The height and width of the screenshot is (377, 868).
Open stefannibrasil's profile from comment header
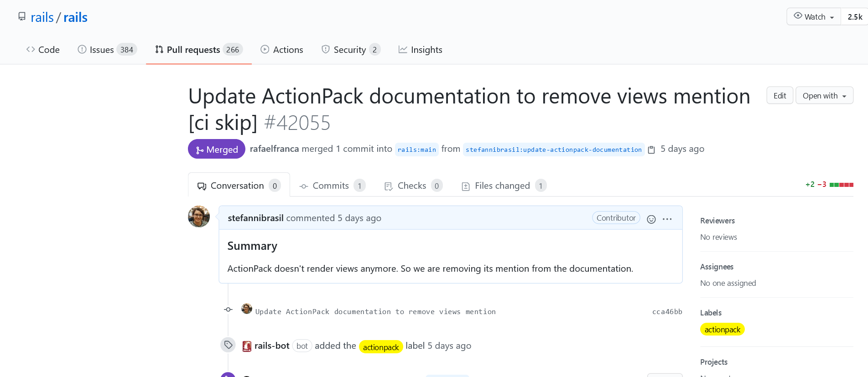point(256,218)
